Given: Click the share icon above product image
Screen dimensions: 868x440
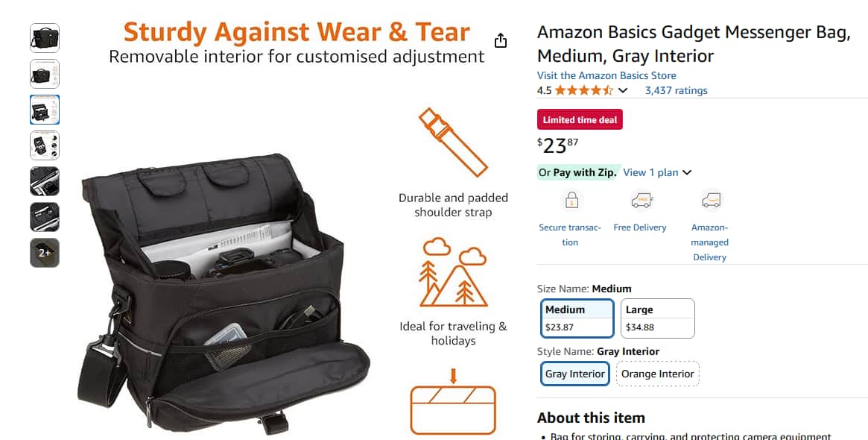Looking at the screenshot, I should (501, 40).
